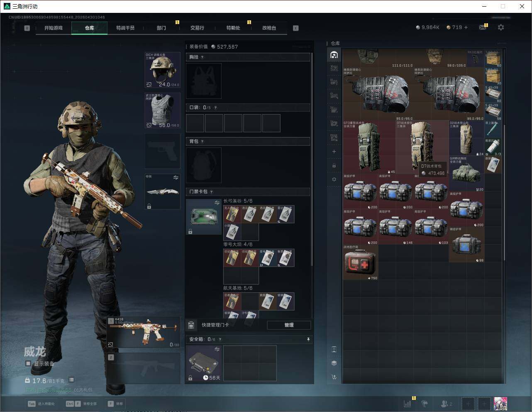Select the GIR field chest rig item
This screenshot has width=532, height=412.
[x=466, y=174]
